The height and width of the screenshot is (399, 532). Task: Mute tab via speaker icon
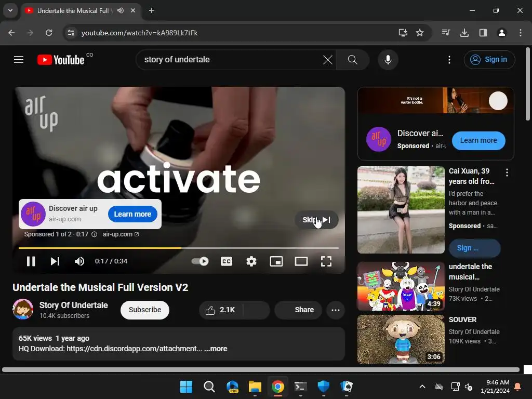[121, 10]
